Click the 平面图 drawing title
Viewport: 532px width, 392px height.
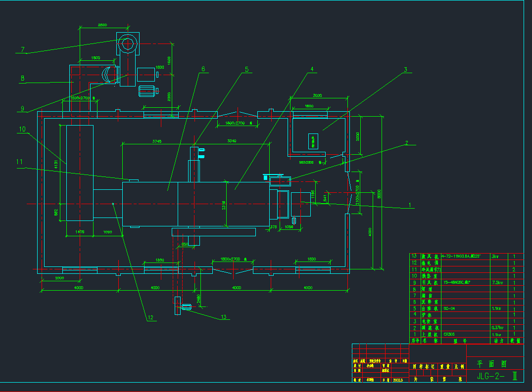coord(492,363)
